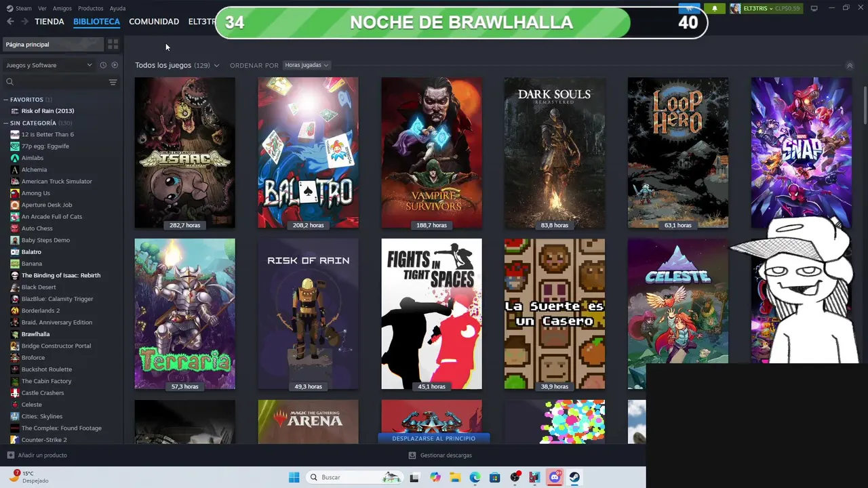Select Counter-Strike 2 in sidebar
The image size is (868, 488).
(44, 440)
